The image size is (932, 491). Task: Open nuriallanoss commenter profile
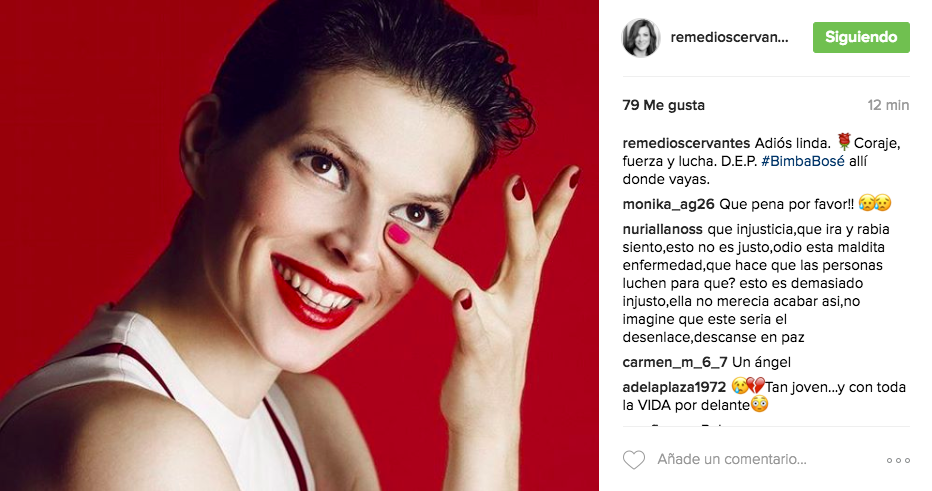tap(663, 229)
